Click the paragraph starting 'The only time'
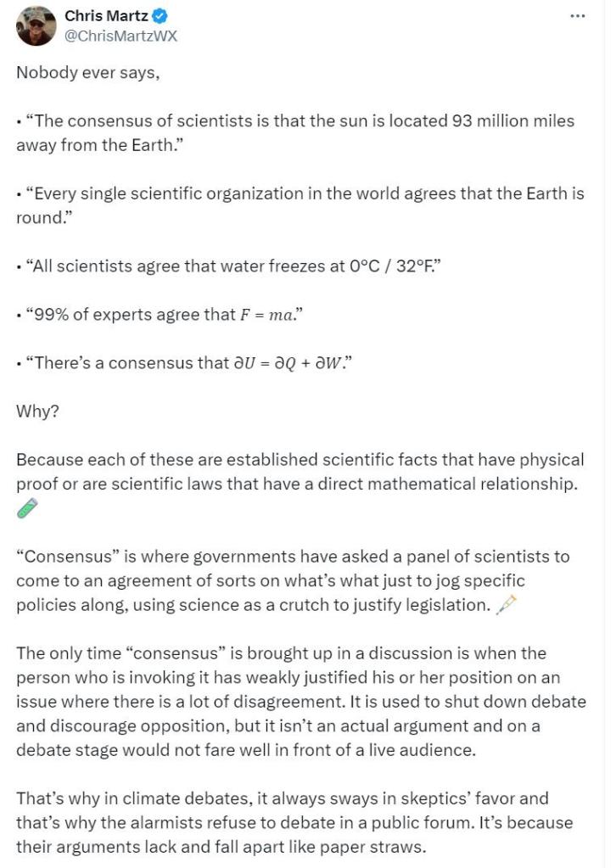The image size is (616, 868). pyautogui.click(x=300, y=702)
